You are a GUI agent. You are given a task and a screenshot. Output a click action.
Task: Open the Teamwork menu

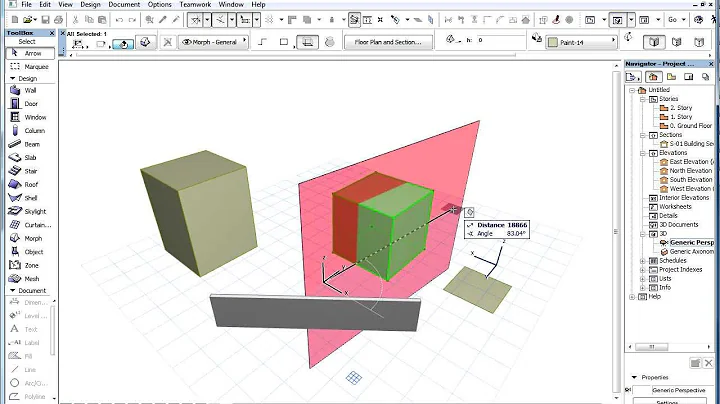pyautogui.click(x=195, y=4)
